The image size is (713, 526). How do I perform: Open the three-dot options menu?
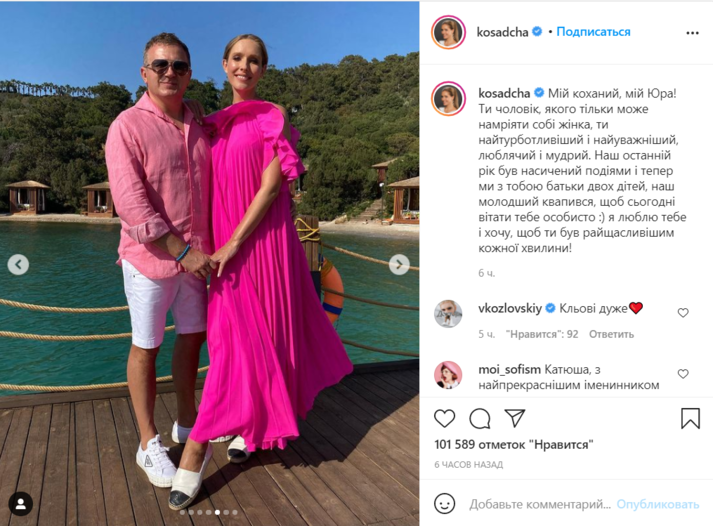(x=692, y=33)
